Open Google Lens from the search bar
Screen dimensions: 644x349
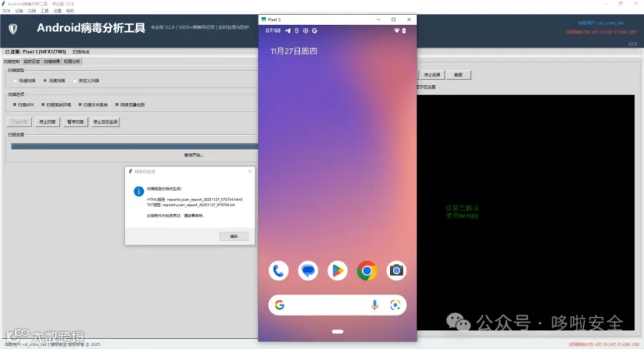395,305
